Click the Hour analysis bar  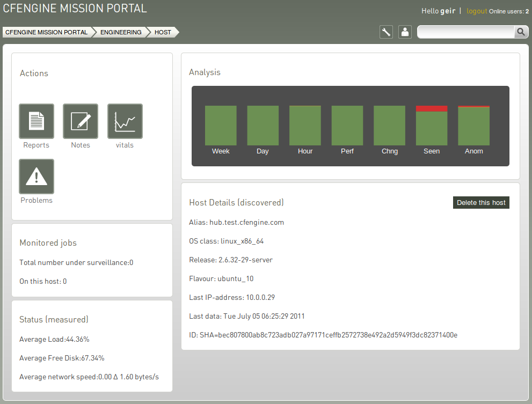coord(305,126)
